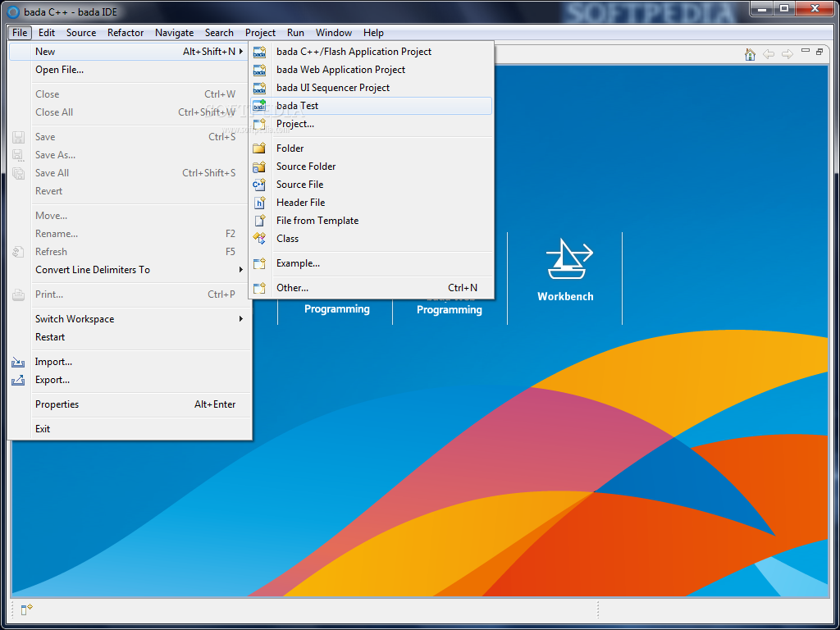Click the Other... wizard icon
The height and width of the screenshot is (630, 840).
pyautogui.click(x=260, y=288)
